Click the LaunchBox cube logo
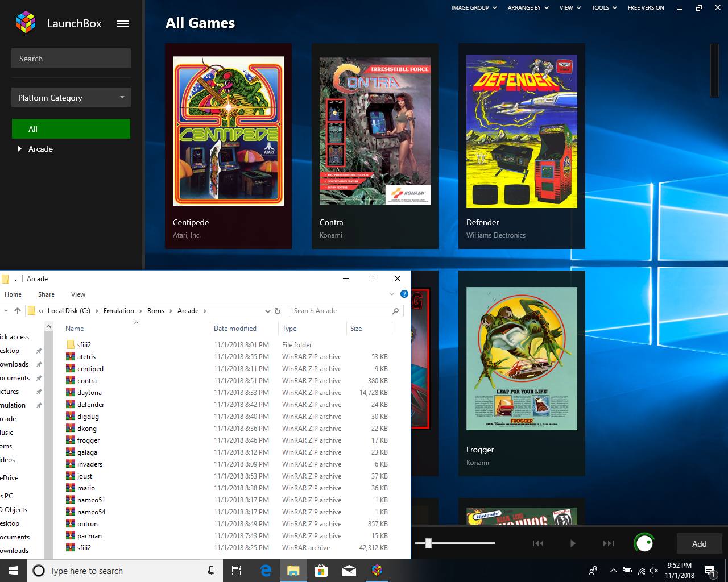Viewport: 728px width, 582px height. click(26, 22)
